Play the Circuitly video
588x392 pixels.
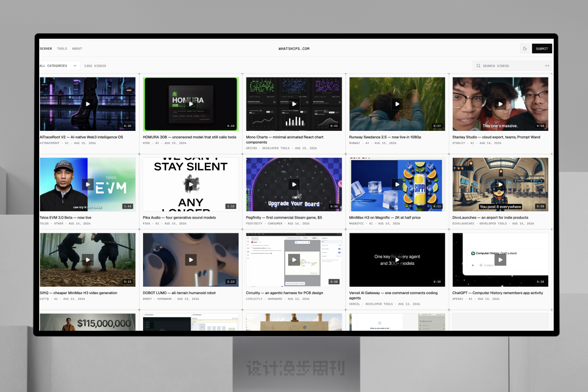[294, 260]
